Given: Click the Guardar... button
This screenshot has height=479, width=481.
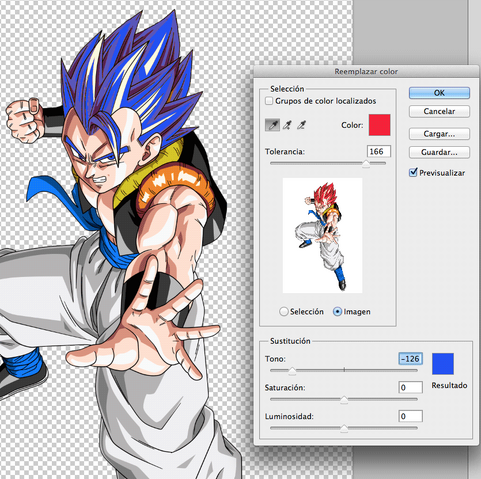Looking at the screenshot, I should (x=439, y=152).
